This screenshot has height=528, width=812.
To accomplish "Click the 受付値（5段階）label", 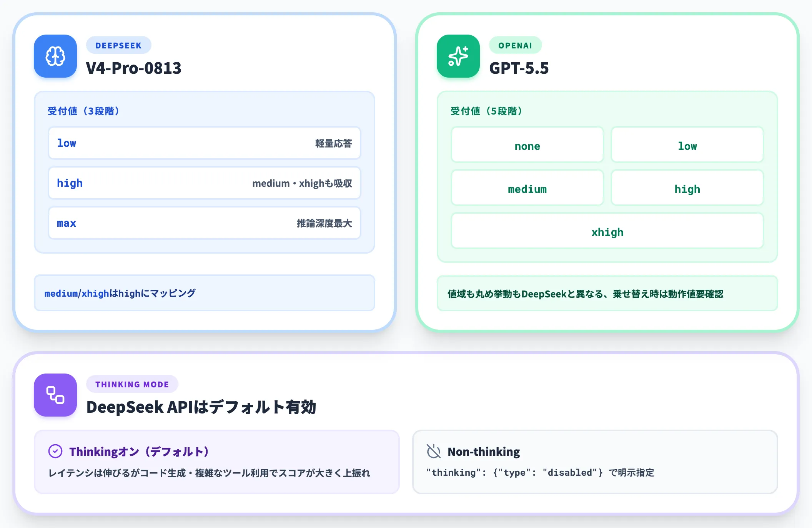I will [486, 111].
